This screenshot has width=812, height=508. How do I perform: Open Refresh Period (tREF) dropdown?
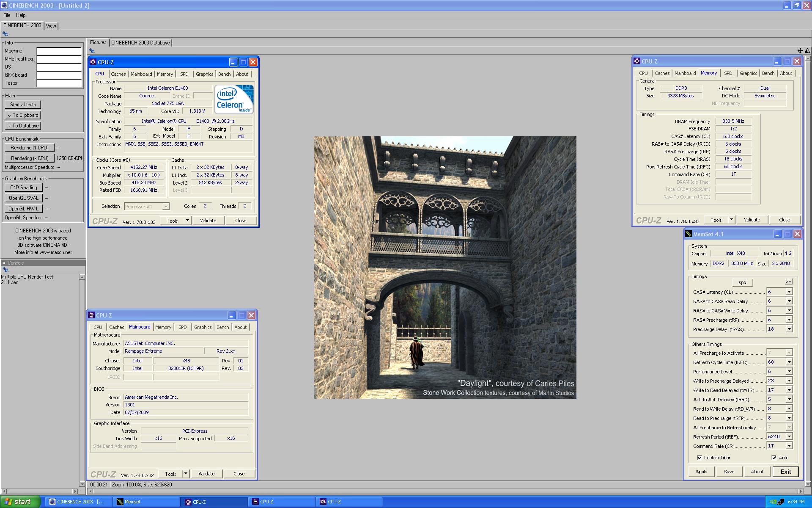coord(789,436)
